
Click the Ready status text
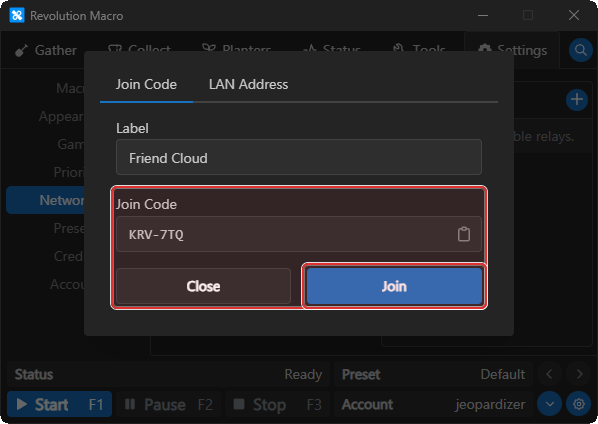point(303,374)
